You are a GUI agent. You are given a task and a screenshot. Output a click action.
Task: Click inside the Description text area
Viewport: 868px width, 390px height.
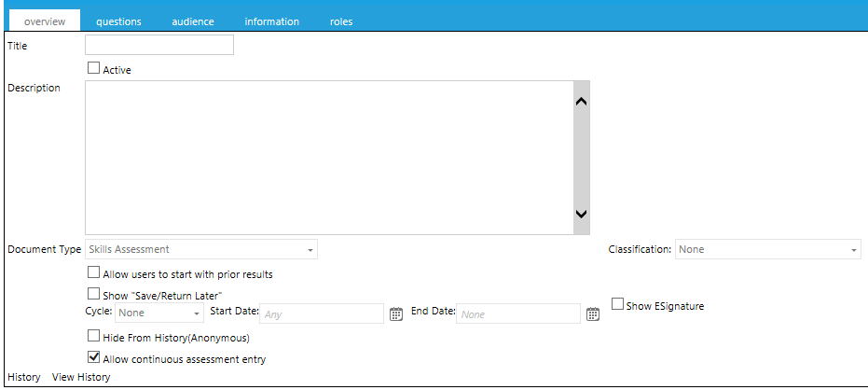[326, 157]
